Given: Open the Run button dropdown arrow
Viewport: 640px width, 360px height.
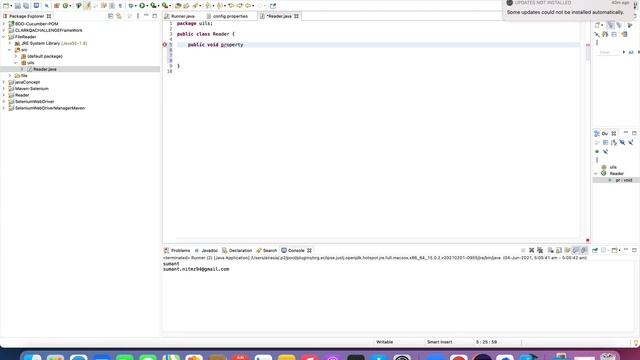Looking at the screenshot, I should click(147, 6).
